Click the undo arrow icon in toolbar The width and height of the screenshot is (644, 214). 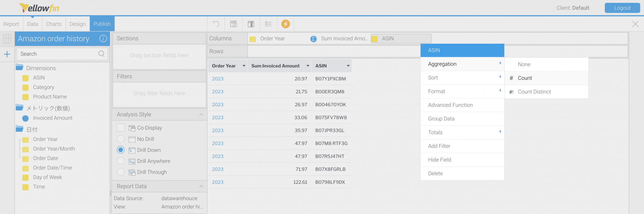[216, 24]
